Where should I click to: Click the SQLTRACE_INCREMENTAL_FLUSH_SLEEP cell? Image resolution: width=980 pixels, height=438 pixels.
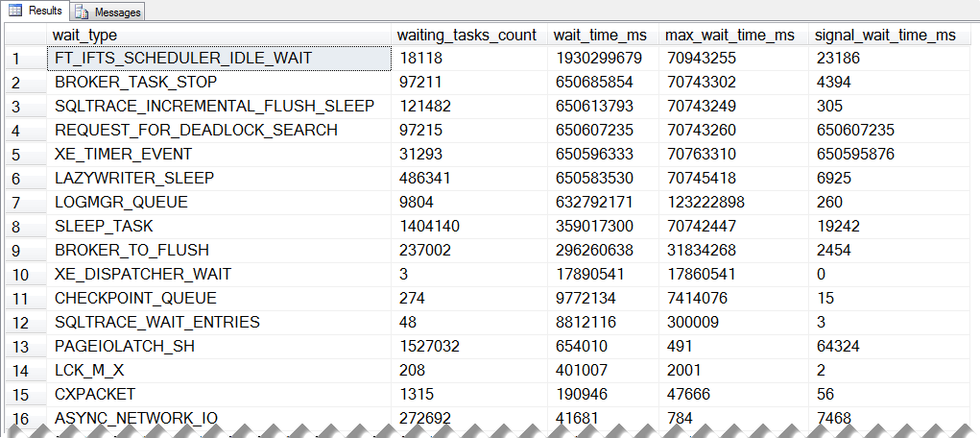tap(220, 107)
